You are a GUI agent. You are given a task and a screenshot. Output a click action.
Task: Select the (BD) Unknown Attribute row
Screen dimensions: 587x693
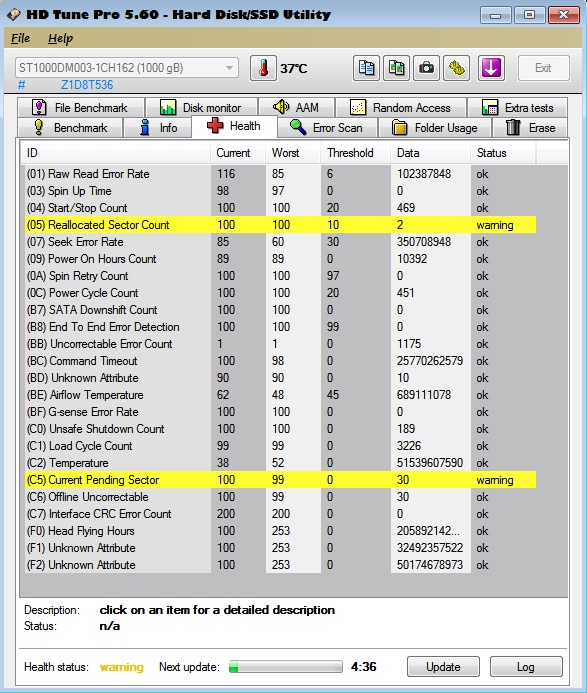coord(280,378)
